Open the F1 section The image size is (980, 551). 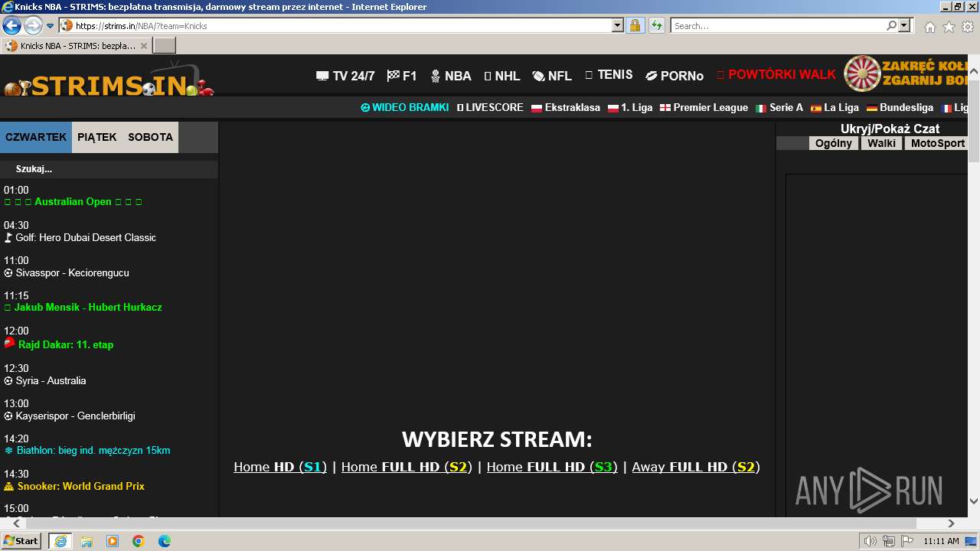402,76
